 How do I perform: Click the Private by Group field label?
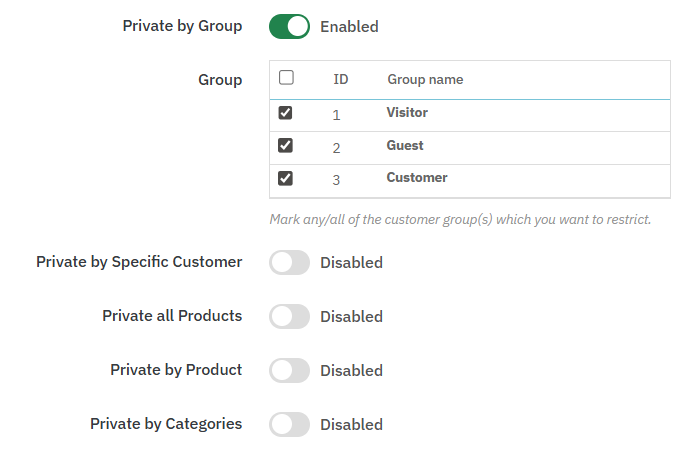coord(182,26)
